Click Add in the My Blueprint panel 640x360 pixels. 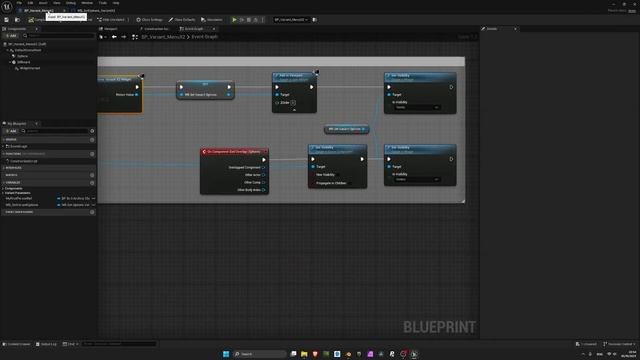pyautogui.click(x=11, y=131)
